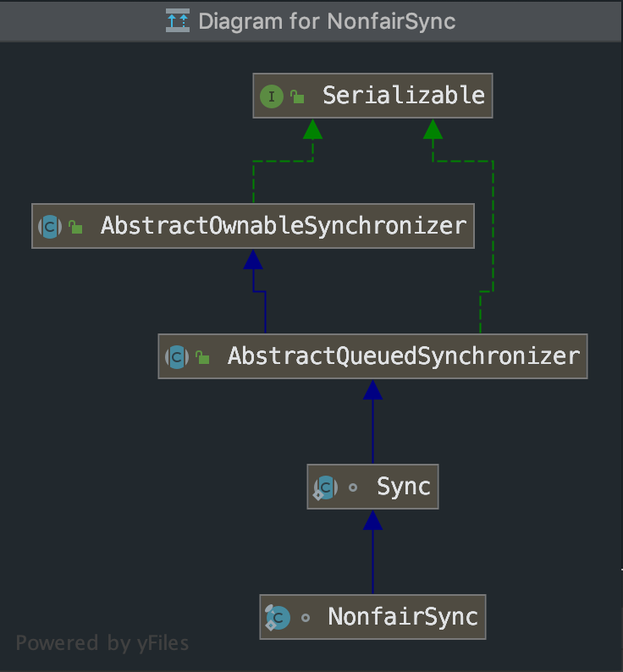
Task: Select the AbstractOwnableSynchronizer node label
Action: pyautogui.click(x=283, y=226)
